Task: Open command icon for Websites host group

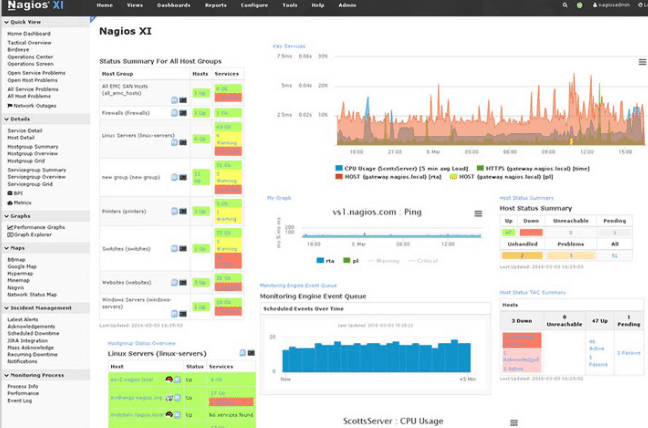Action: point(183,283)
